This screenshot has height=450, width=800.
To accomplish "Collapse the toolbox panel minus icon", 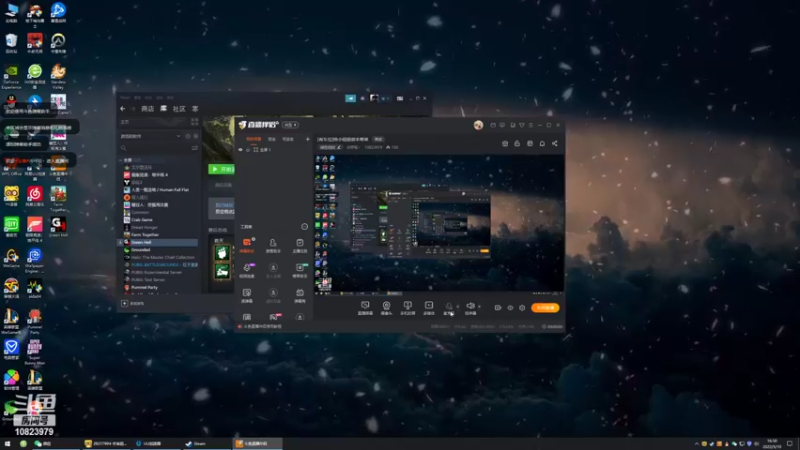I will click(305, 227).
